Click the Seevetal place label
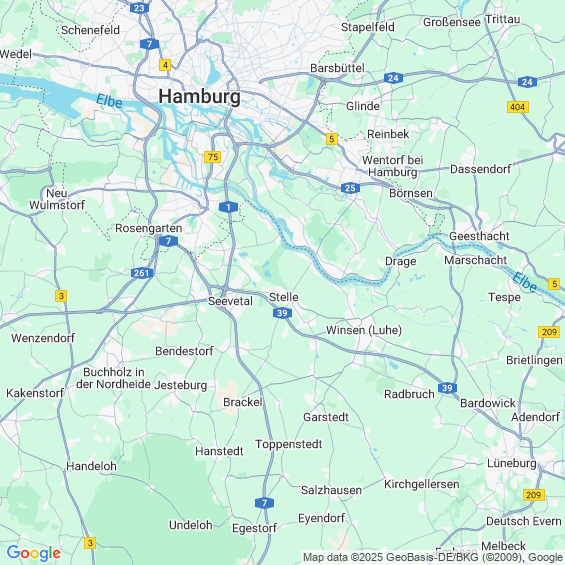This screenshot has height=565, width=565. pos(230,301)
